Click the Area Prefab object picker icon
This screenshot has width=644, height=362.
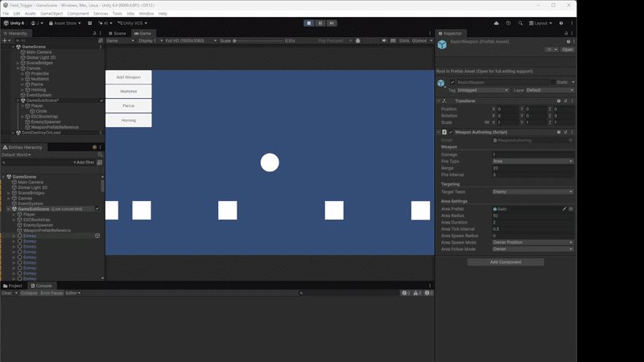click(x=571, y=209)
